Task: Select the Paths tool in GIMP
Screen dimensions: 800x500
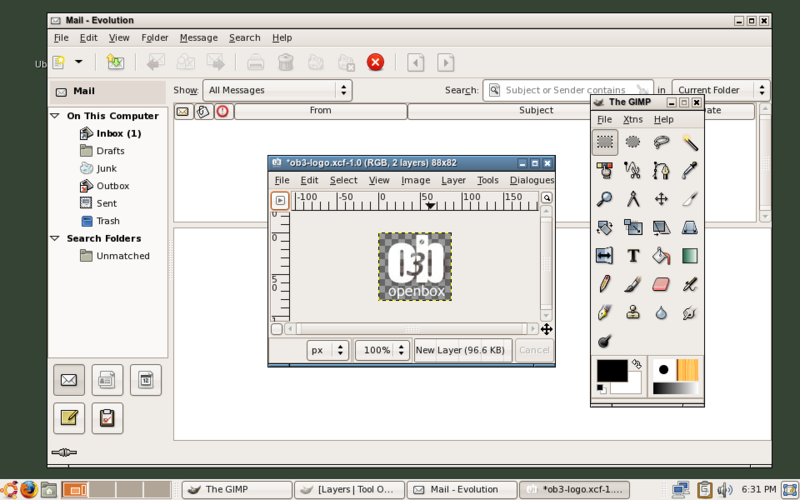Action: pyautogui.click(x=661, y=170)
